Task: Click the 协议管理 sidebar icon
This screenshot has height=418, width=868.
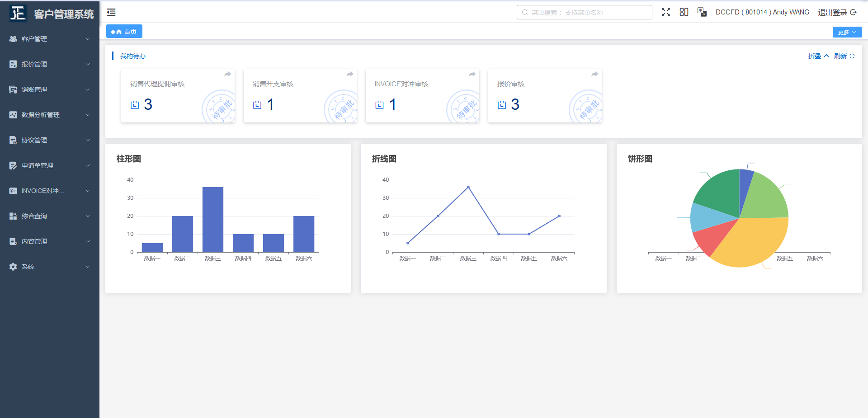Action: pos(13,140)
